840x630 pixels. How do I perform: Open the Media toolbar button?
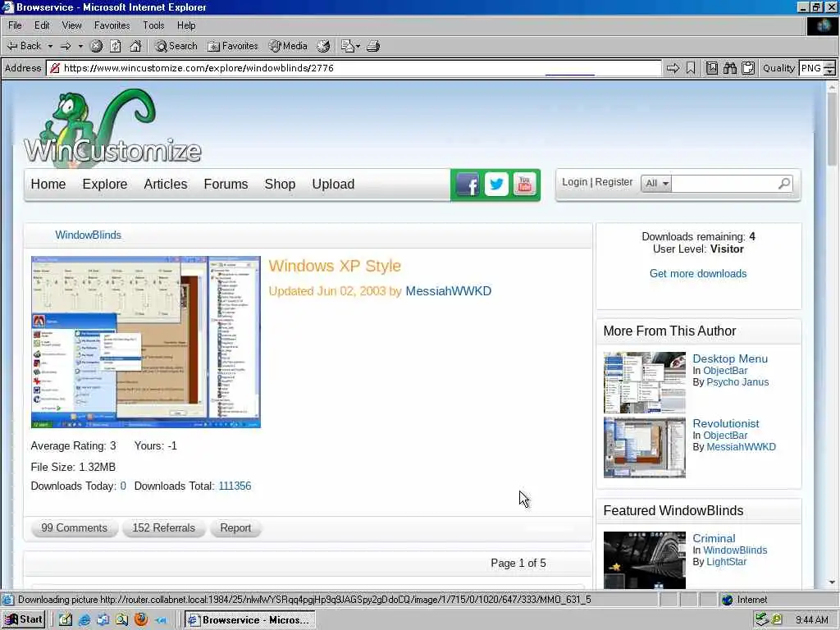coord(288,46)
